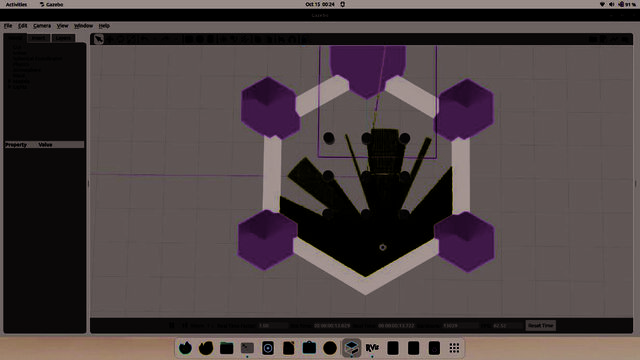The image size is (640, 360).
Task: Click the Activities button
Action: (x=16, y=4)
